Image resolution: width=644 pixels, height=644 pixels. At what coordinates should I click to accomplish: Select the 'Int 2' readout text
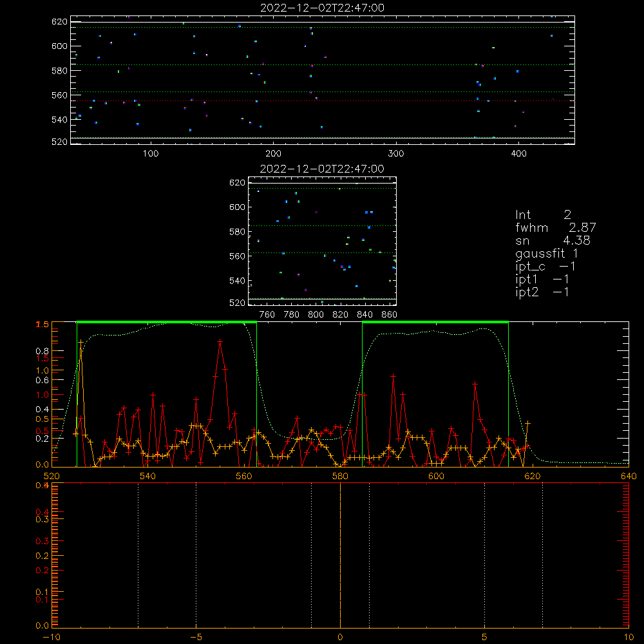point(543,214)
